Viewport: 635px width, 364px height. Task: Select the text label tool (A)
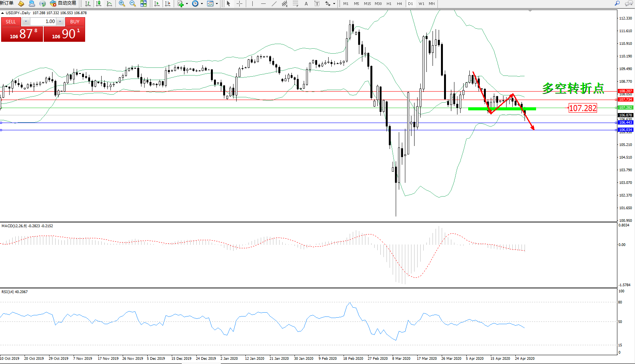(x=306, y=3)
